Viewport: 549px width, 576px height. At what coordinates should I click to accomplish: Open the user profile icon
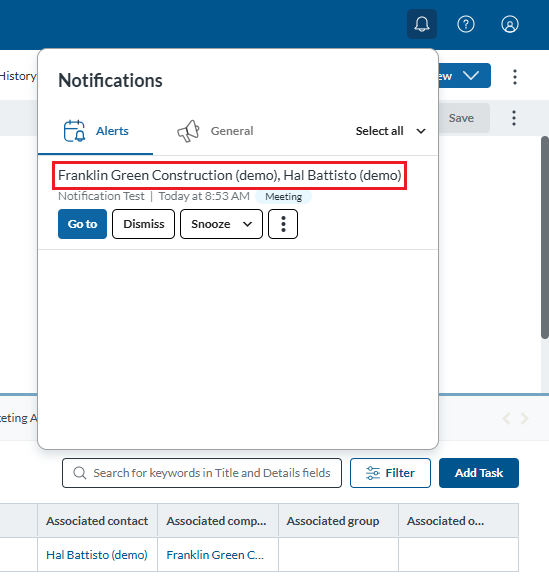point(510,24)
